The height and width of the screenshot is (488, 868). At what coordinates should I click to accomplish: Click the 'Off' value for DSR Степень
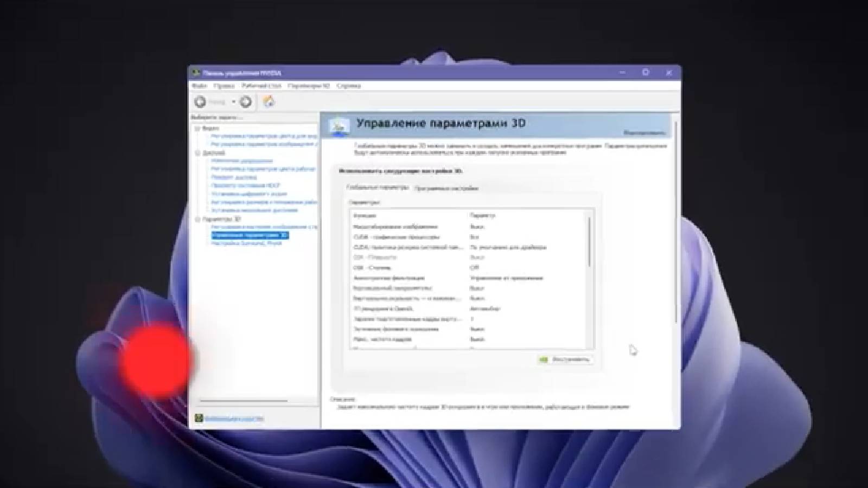(x=475, y=268)
